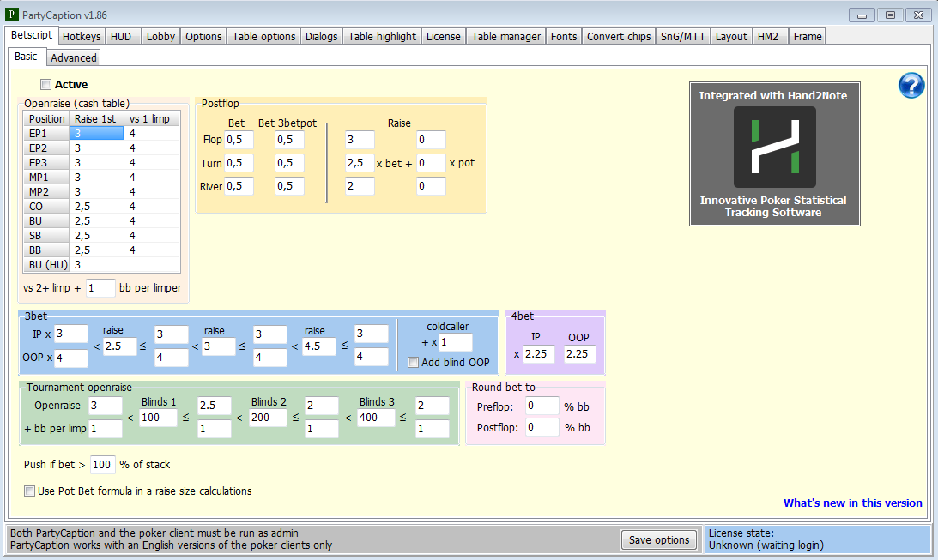Open the Dialogs tab
Image resolution: width=938 pixels, height=560 pixels.
[x=321, y=37]
